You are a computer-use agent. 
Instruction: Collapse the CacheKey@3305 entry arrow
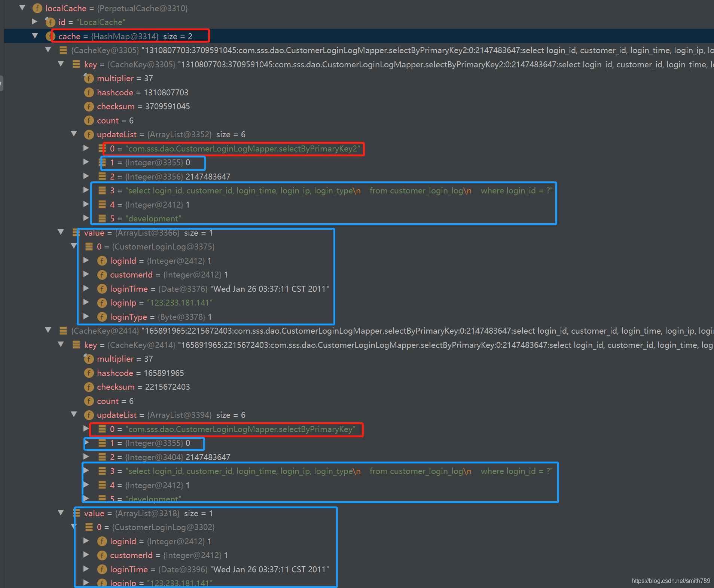(48, 50)
